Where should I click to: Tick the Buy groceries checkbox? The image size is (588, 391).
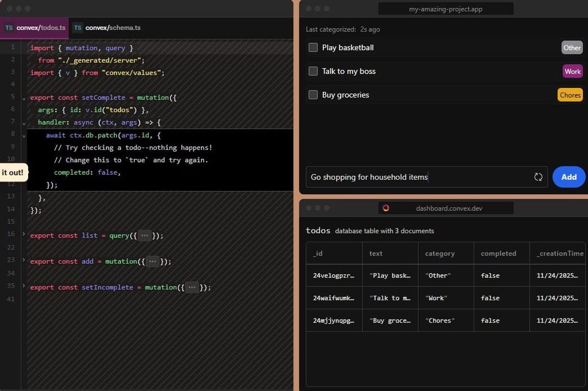pyautogui.click(x=313, y=95)
